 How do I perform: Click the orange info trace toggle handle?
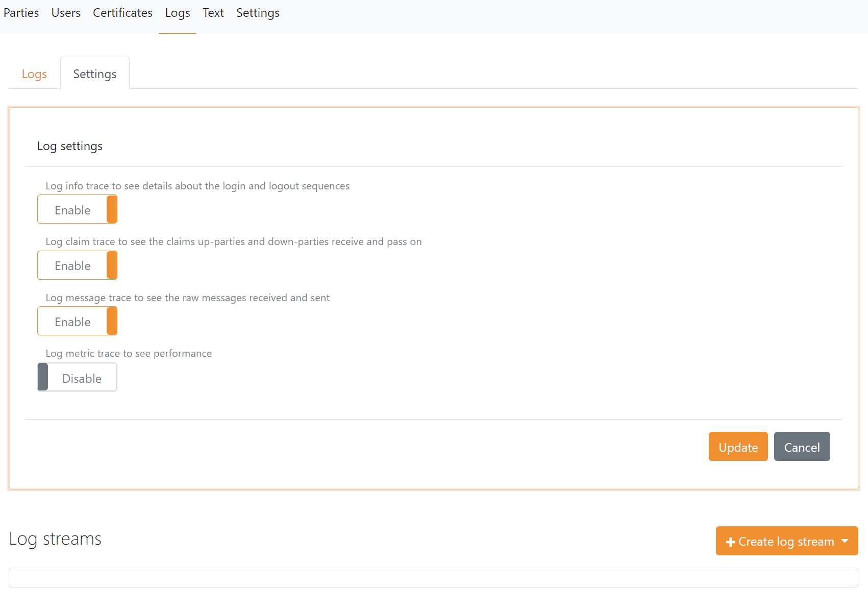(112, 209)
